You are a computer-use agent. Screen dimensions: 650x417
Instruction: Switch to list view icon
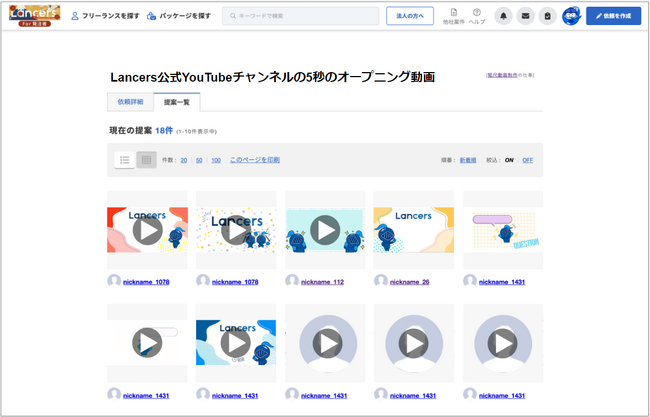[124, 160]
